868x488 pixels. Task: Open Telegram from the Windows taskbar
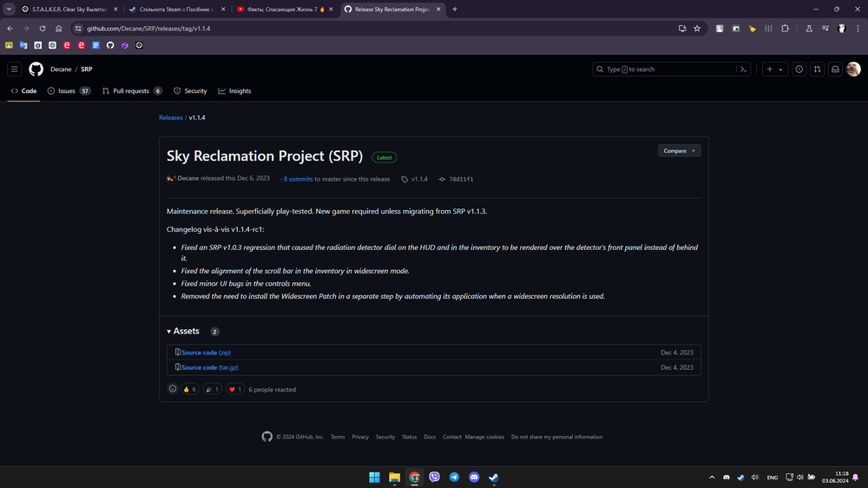click(x=454, y=478)
